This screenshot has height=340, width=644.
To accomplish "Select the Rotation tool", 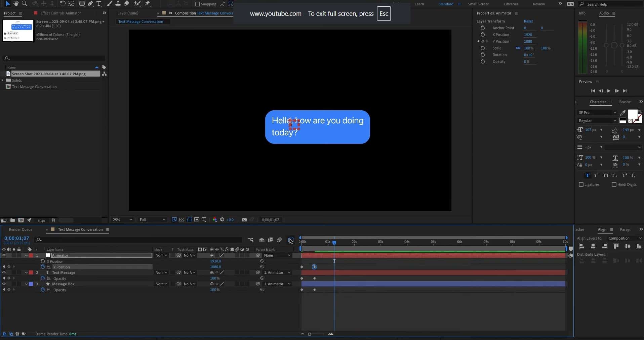I will 63,4.
